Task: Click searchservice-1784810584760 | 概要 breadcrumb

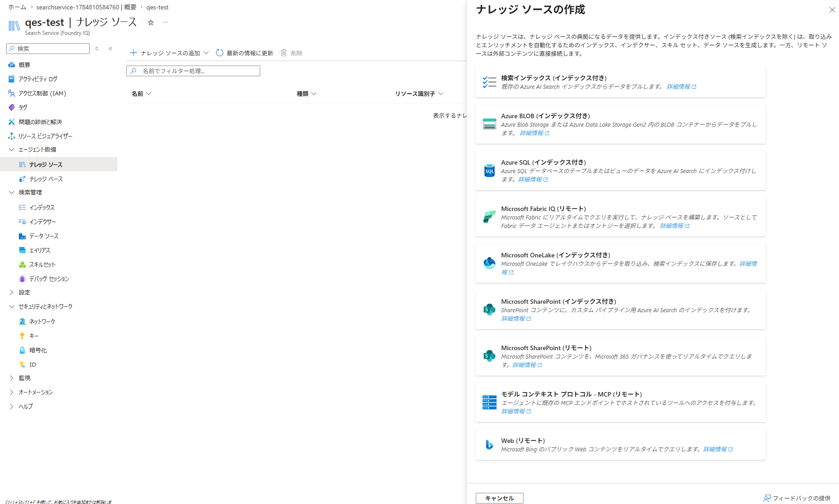Action: (x=87, y=7)
